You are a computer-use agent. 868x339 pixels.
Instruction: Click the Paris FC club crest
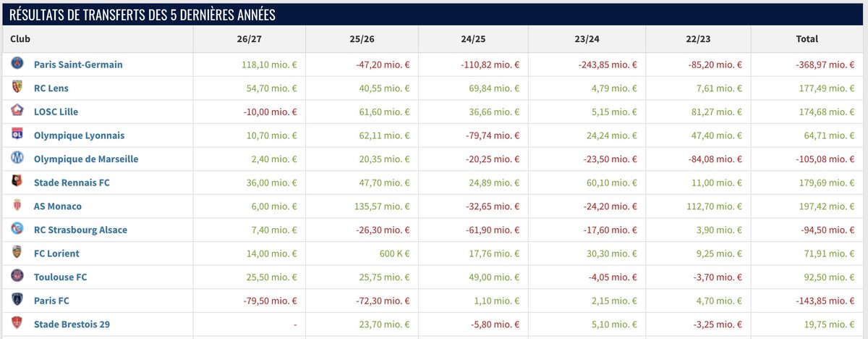(17, 301)
